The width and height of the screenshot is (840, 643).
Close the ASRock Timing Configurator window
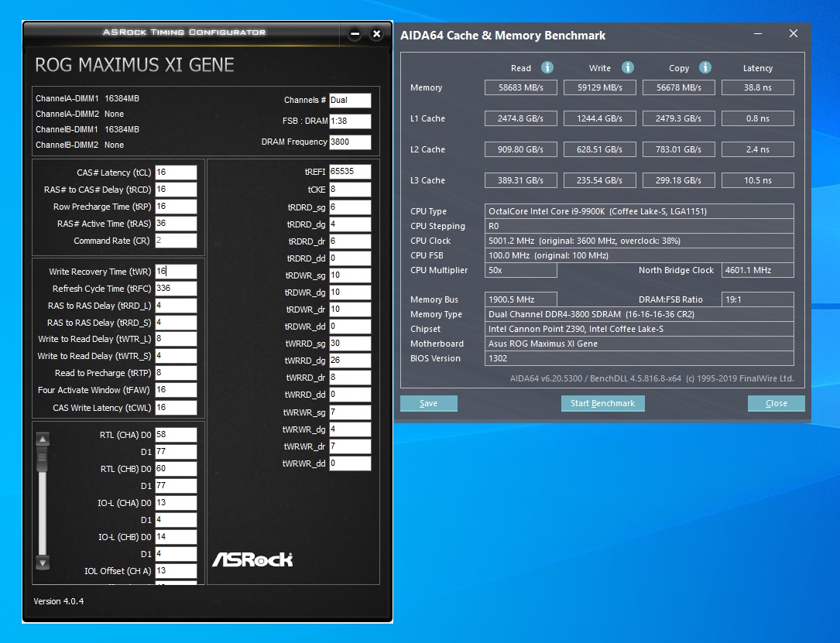376,34
